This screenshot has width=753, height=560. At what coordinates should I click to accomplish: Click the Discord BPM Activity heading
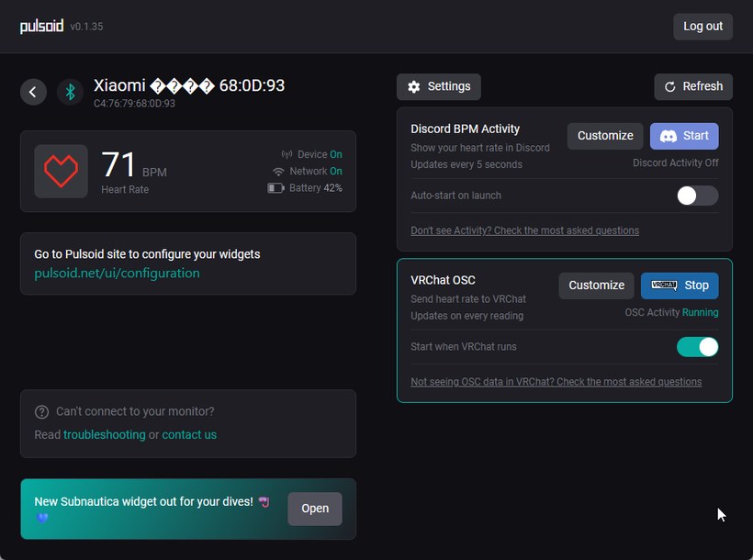click(466, 129)
